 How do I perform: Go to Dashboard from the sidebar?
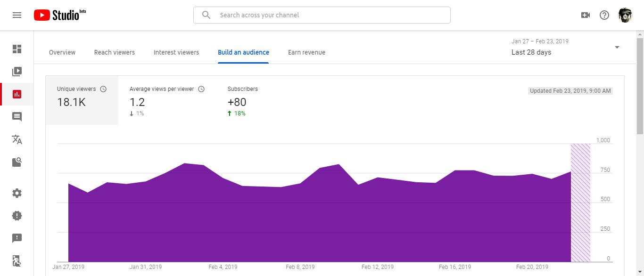point(17,49)
